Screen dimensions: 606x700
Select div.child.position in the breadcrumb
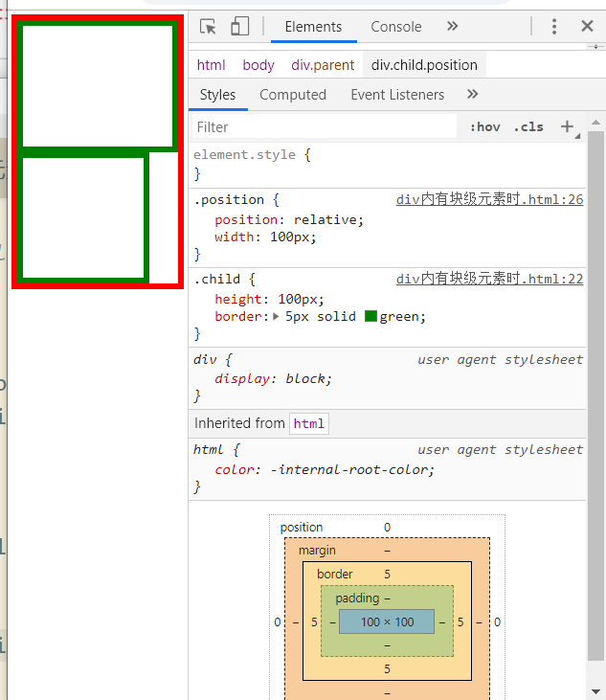424,65
